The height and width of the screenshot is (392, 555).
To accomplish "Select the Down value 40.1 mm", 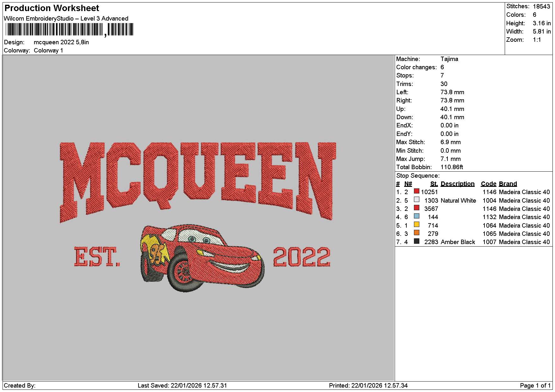I will point(452,117).
